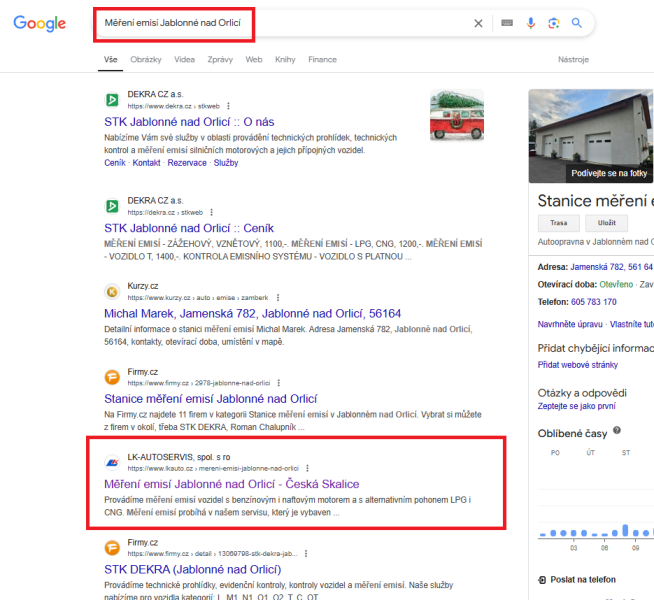Click the Kurzy.cz site name text
654x600 pixels.
coord(143,286)
